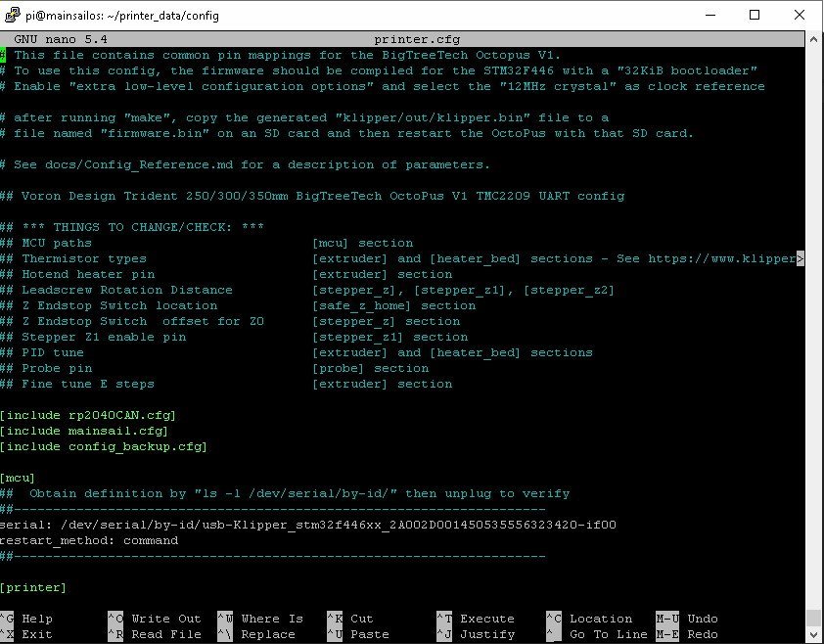Click the [printer] section header

pos(33,587)
